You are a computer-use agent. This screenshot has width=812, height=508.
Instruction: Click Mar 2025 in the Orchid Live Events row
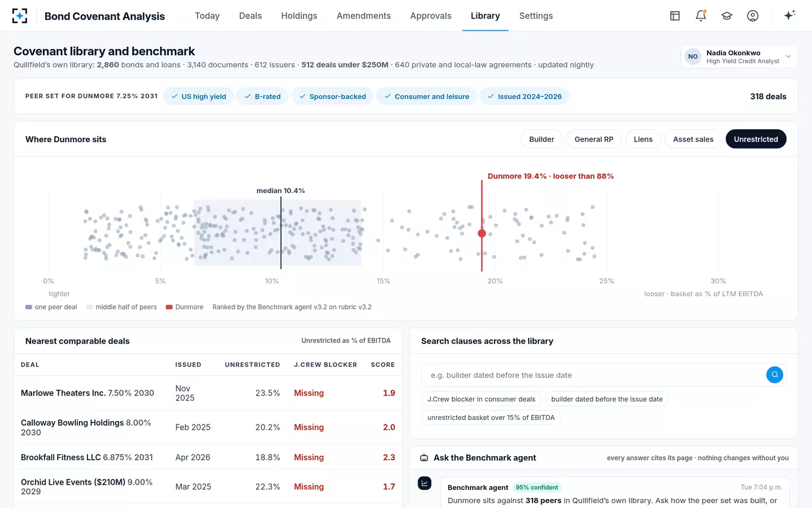point(193,487)
